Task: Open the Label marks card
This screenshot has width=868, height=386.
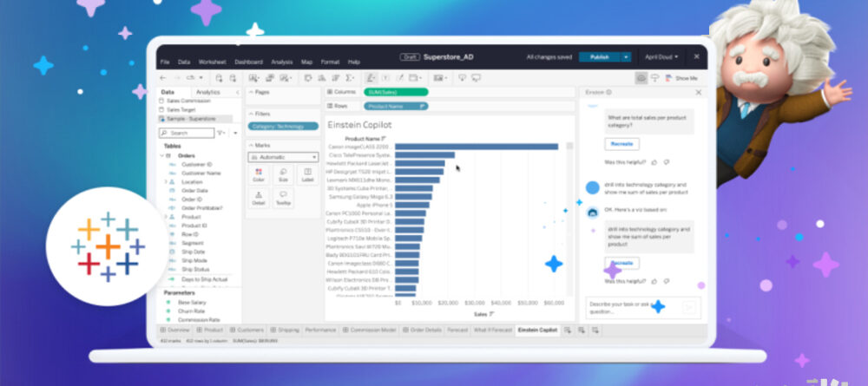Action: click(306, 174)
